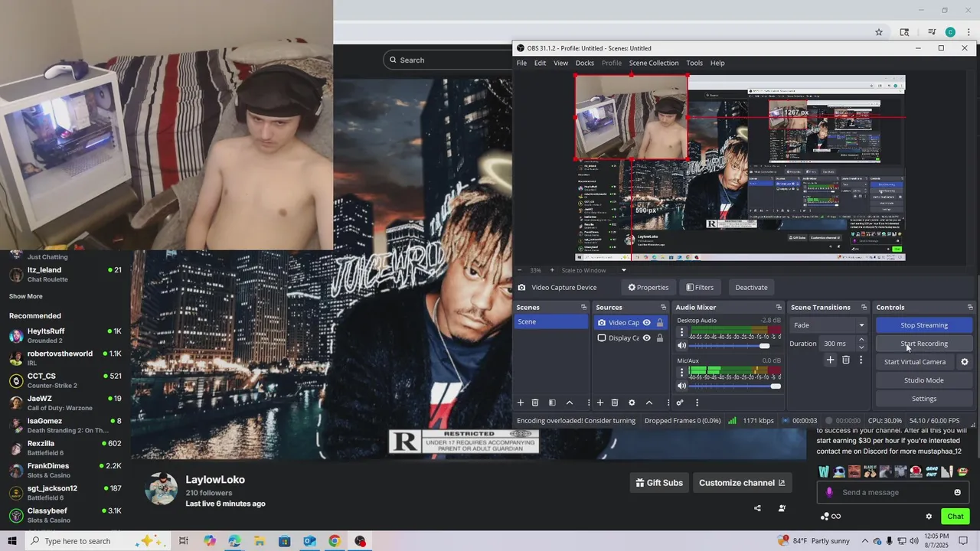Image resolution: width=980 pixels, height=551 pixels.
Task: Click Properties button in source toolbar
Action: [x=648, y=288]
